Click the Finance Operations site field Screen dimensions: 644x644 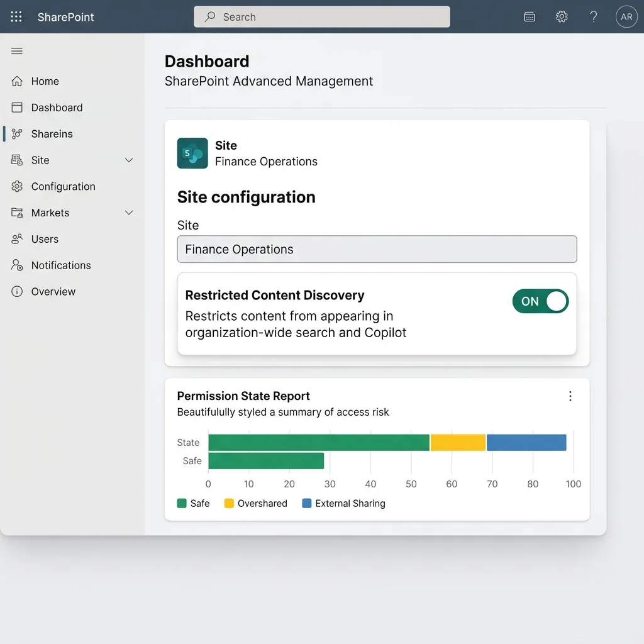(377, 249)
